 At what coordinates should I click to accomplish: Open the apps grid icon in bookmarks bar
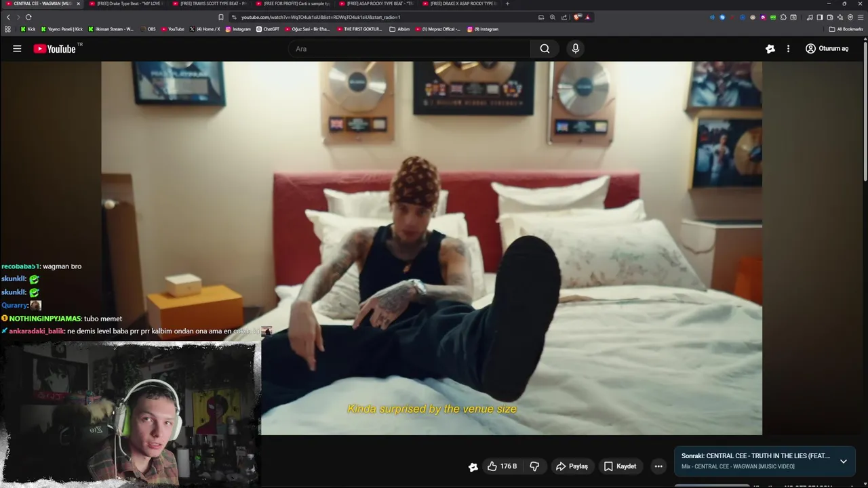[x=7, y=29]
